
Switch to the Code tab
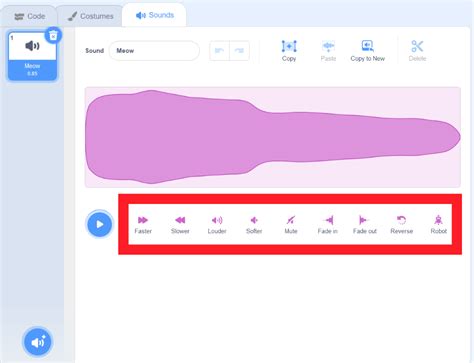[29, 16]
